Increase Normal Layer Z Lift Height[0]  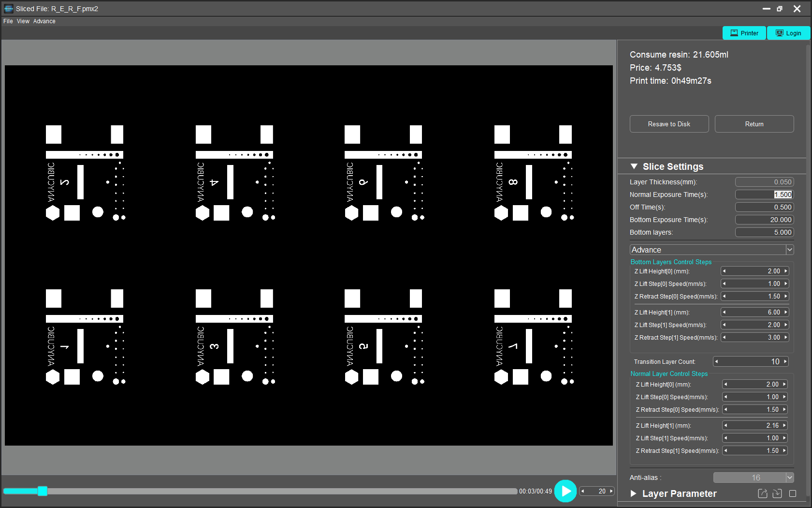coord(784,384)
